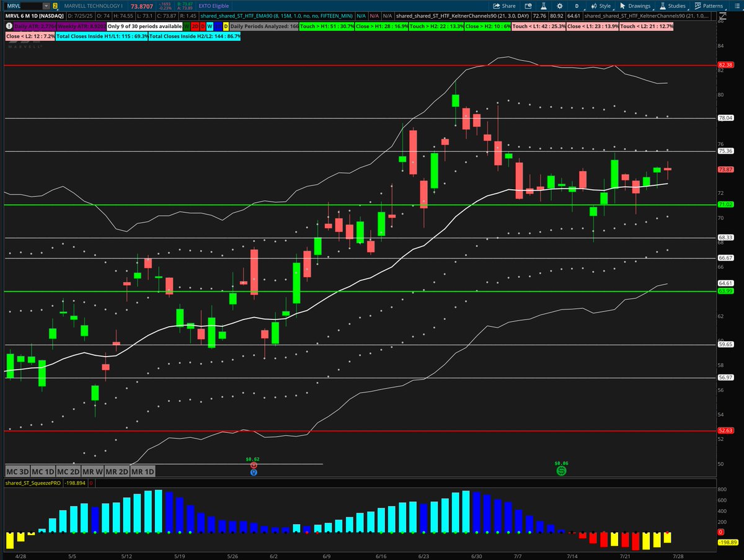This screenshot has width=744, height=560.
Task: Click Daily Periods Analyzed: 166 label
Action: tap(265, 27)
